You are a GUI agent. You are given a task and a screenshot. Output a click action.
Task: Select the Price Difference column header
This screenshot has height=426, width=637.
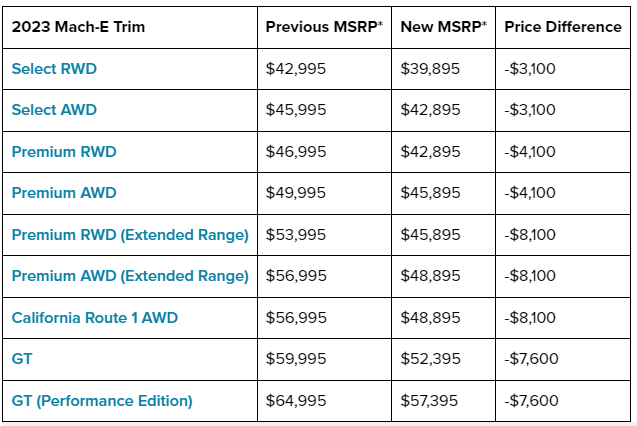click(x=562, y=27)
